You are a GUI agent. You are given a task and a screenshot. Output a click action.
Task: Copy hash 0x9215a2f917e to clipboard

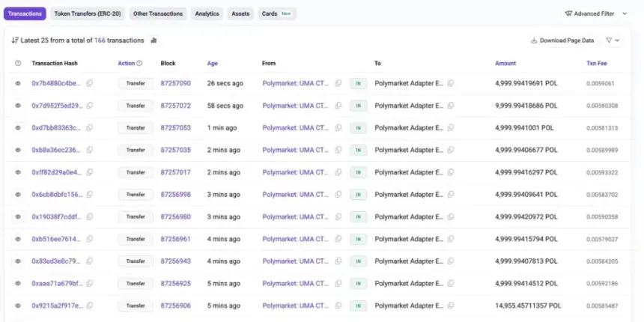pyautogui.click(x=90, y=306)
